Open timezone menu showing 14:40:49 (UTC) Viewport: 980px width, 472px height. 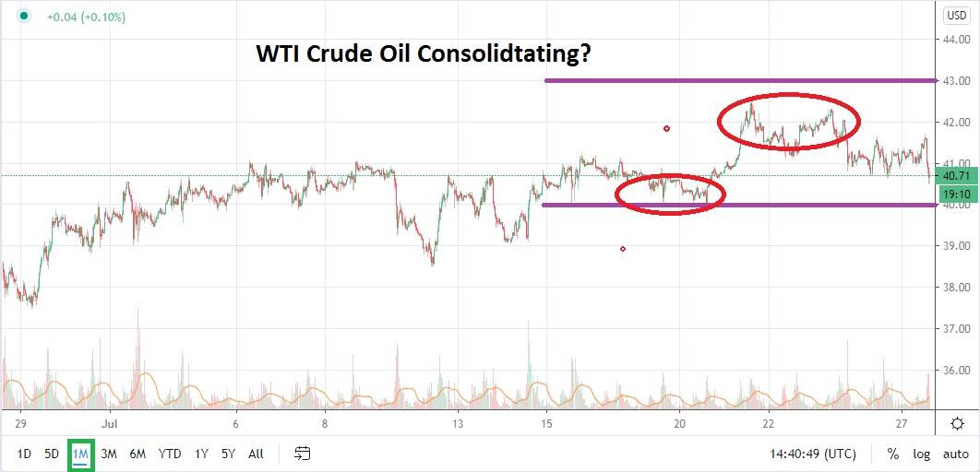[812, 454]
